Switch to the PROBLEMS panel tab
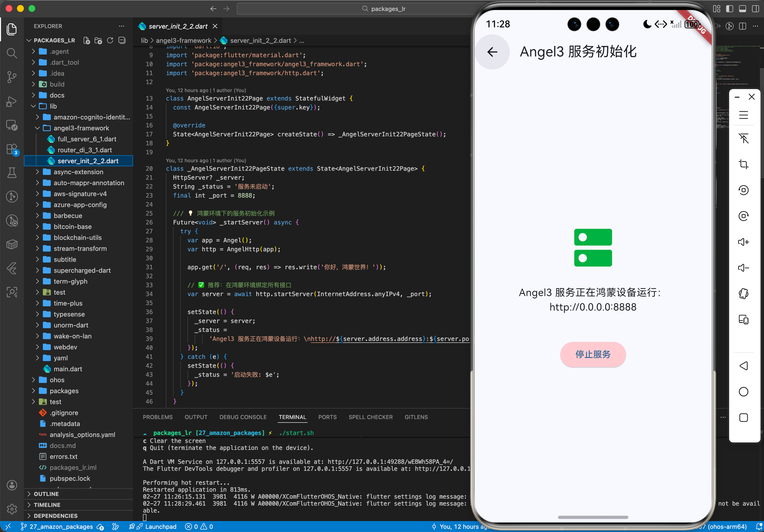The image size is (764, 532). click(158, 417)
